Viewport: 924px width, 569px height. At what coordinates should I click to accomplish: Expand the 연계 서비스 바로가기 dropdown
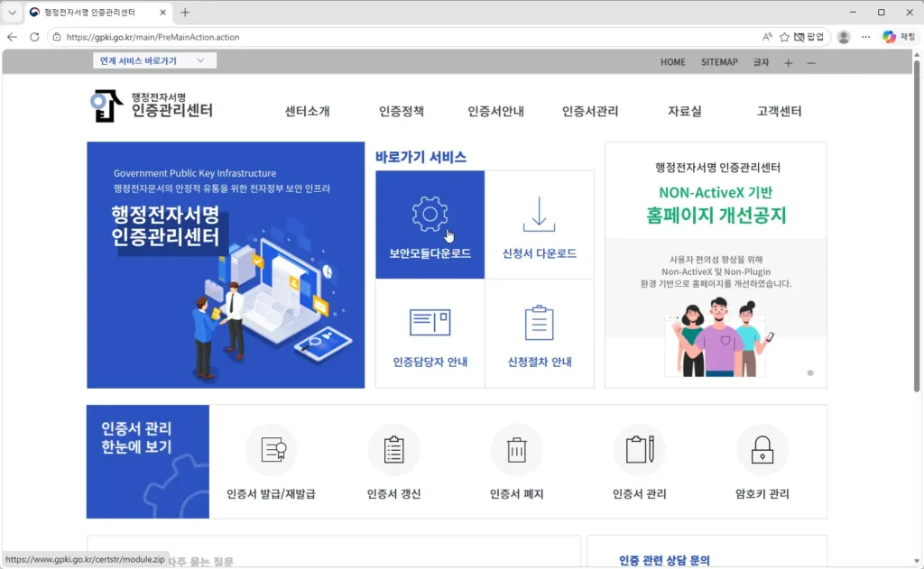[154, 60]
